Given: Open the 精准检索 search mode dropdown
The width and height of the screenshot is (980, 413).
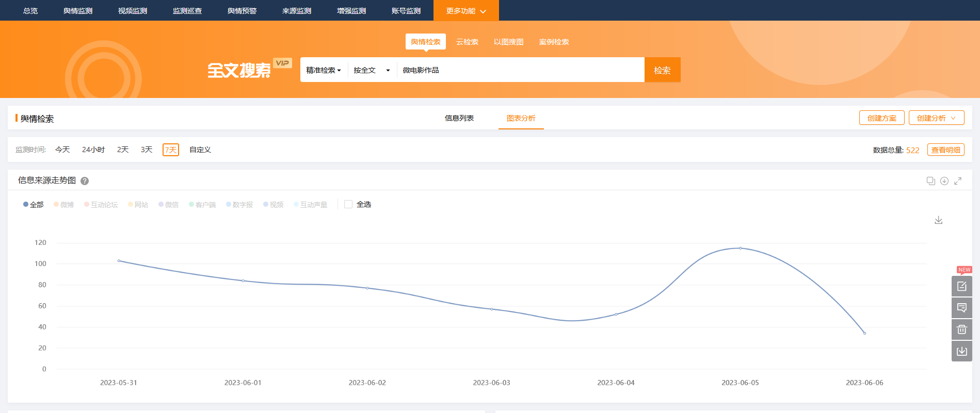Looking at the screenshot, I should (x=324, y=70).
